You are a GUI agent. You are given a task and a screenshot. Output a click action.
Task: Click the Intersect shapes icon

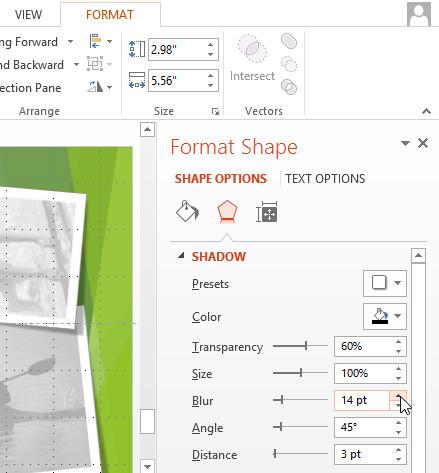(252, 48)
